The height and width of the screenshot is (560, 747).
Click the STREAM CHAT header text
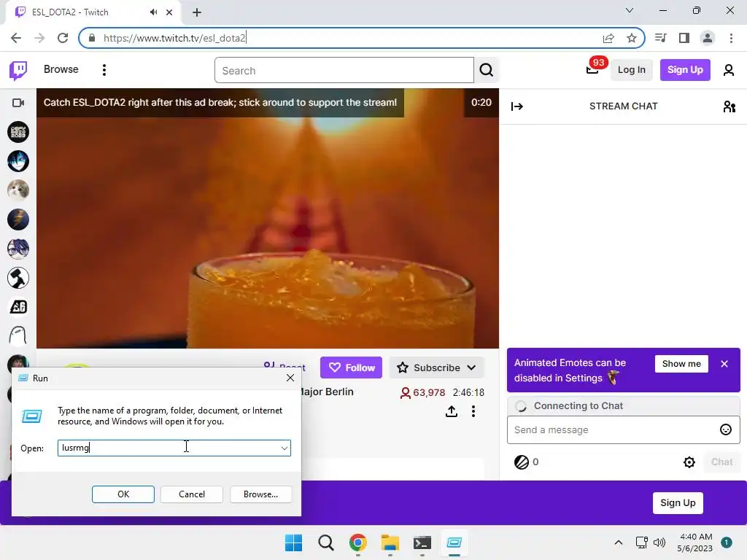click(623, 106)
